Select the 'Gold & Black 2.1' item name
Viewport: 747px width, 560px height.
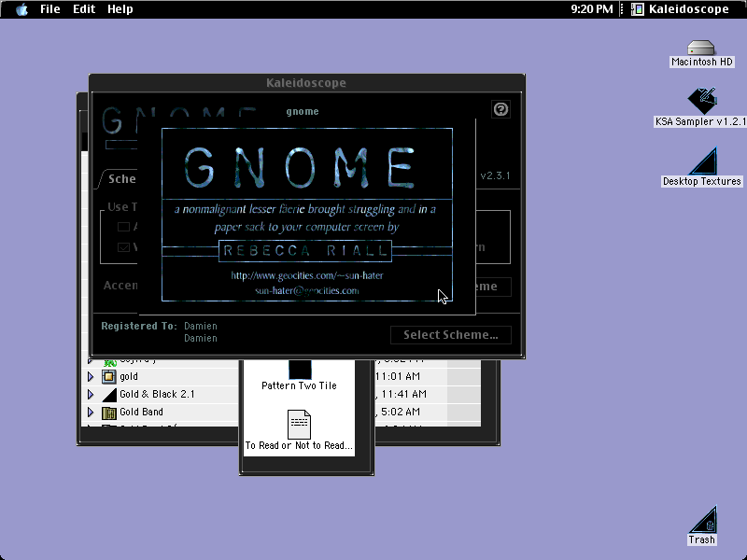pyautogui.click(x=157, y=394)
